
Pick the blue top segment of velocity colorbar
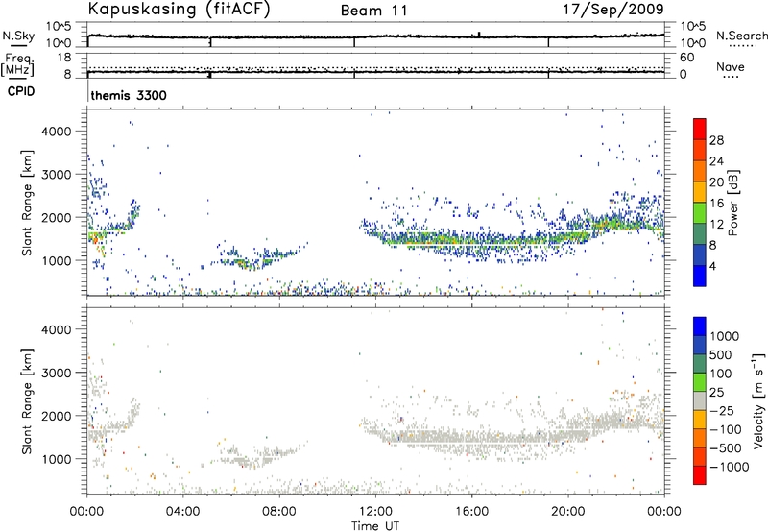click(700, 326)
